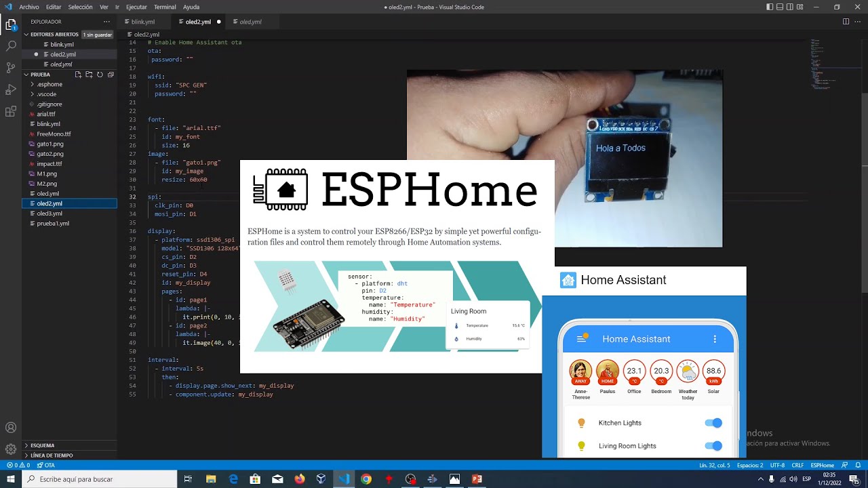The height and width of the screenshot is (488, 868).
Task: Open the Selección menu
Action: (80, 7)
